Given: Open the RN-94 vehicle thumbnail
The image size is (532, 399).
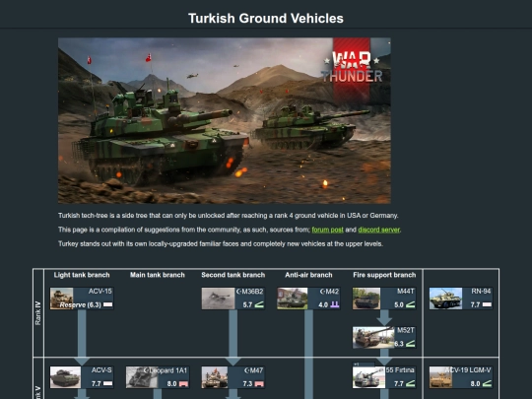Looking at the screenshot, I should click(x=445, y=299).
